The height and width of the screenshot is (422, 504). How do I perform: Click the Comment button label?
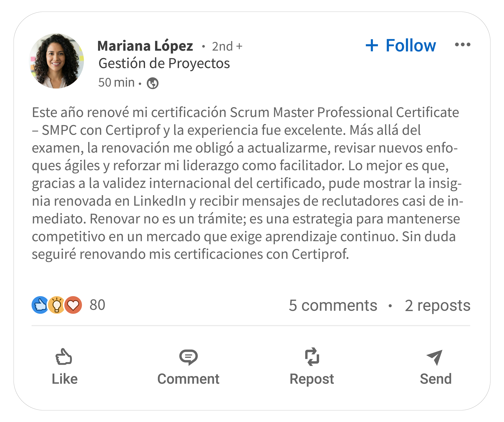pos(188,379)
